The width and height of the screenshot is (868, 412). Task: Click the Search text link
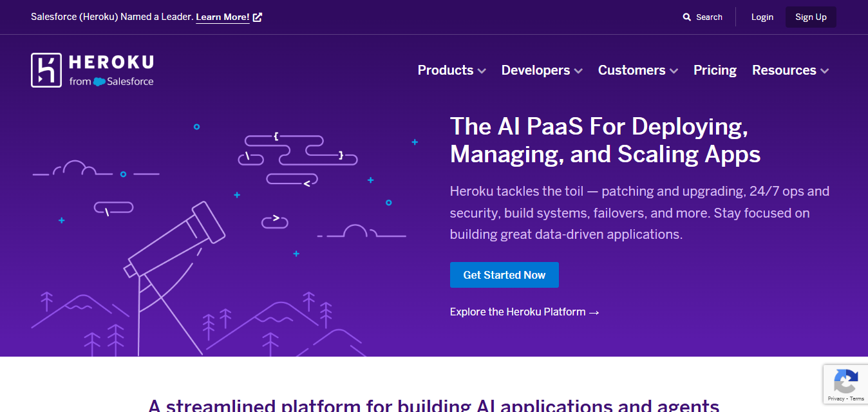click(709, 17)
